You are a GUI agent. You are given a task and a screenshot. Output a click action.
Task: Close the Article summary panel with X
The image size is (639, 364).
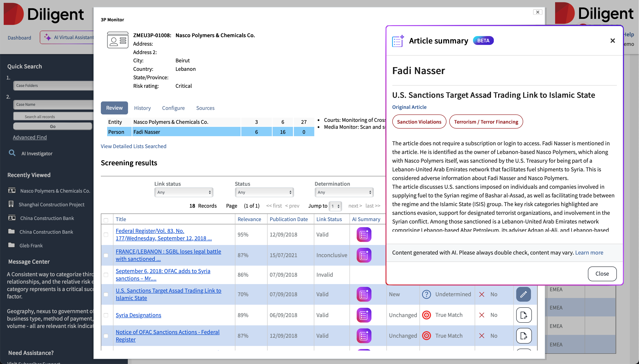(612, 41)
